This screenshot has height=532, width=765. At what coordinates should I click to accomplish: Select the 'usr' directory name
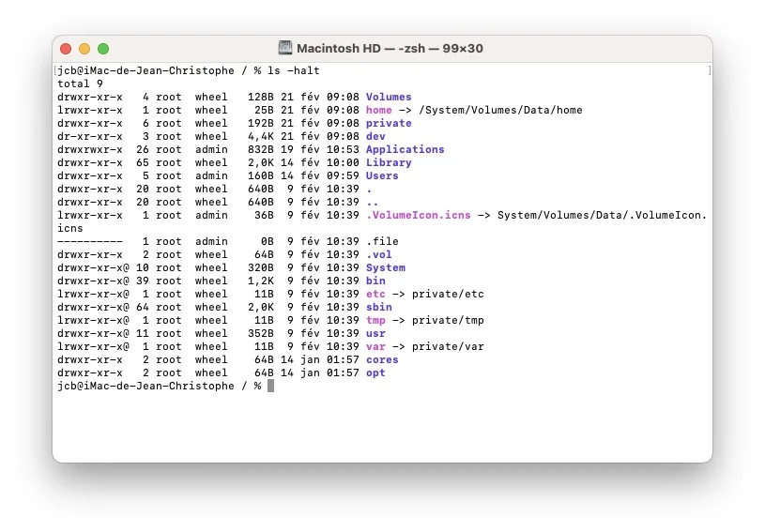(x=375, y=334)
